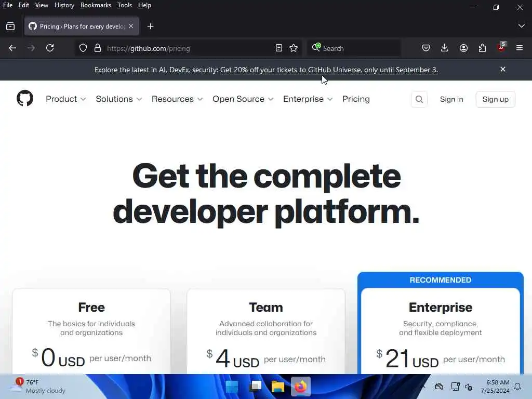Viewport: 532px width, 399px height.
Task: Click the $21 USD price text
Action: pyautogui.click(x=407, y=359)
